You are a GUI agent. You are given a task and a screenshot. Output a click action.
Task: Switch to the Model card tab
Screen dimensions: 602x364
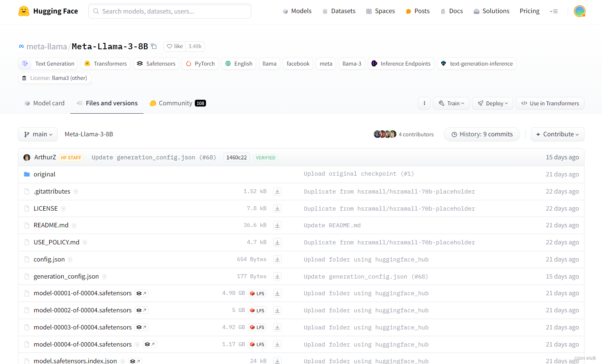tap(45, 103)
